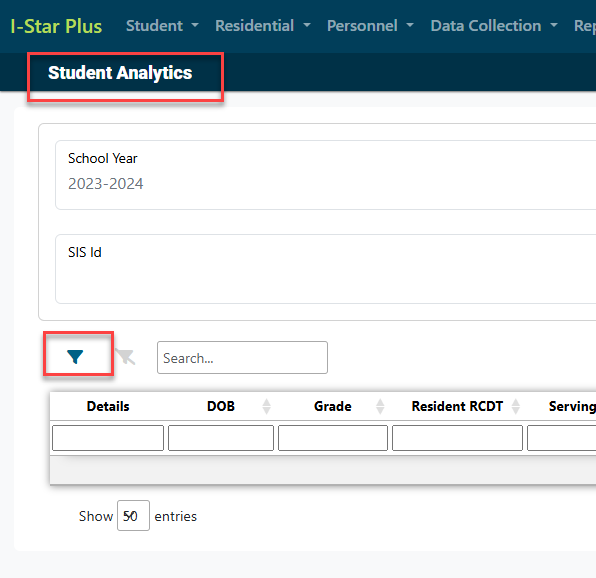Click the Show entries count box
The width and height of the screenshot is (596, 578).
133,516
